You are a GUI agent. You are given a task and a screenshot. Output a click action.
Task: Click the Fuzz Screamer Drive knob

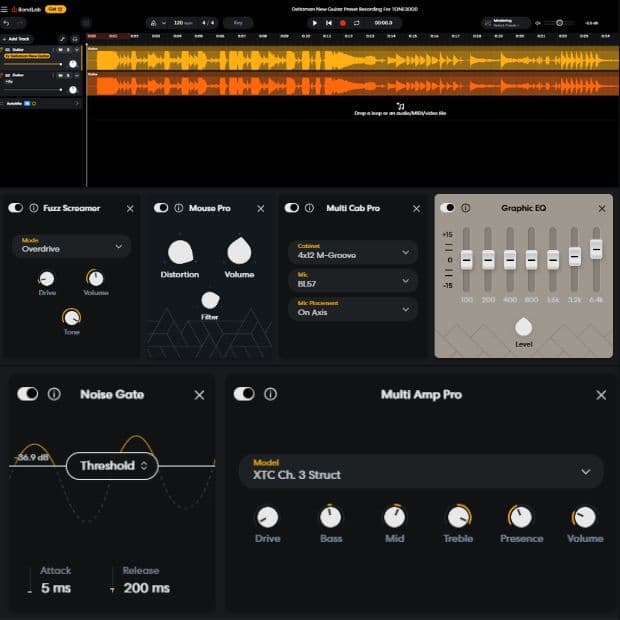[47, 279]
